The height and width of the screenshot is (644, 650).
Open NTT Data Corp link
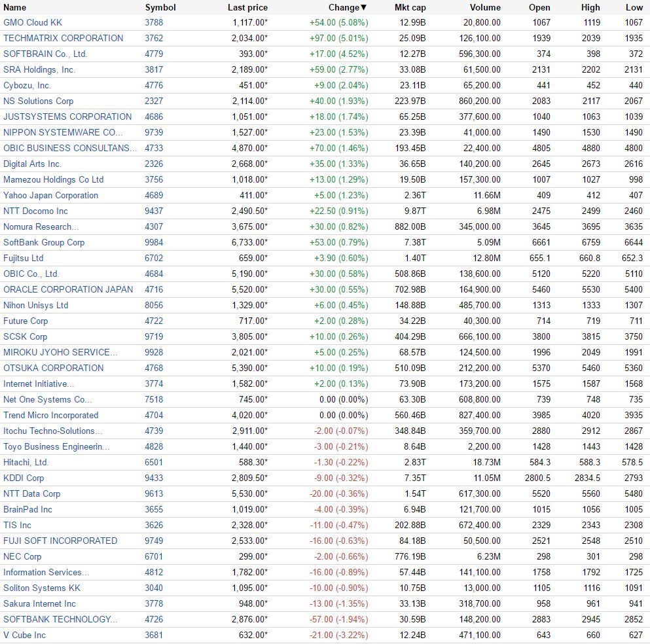[32, 494]
